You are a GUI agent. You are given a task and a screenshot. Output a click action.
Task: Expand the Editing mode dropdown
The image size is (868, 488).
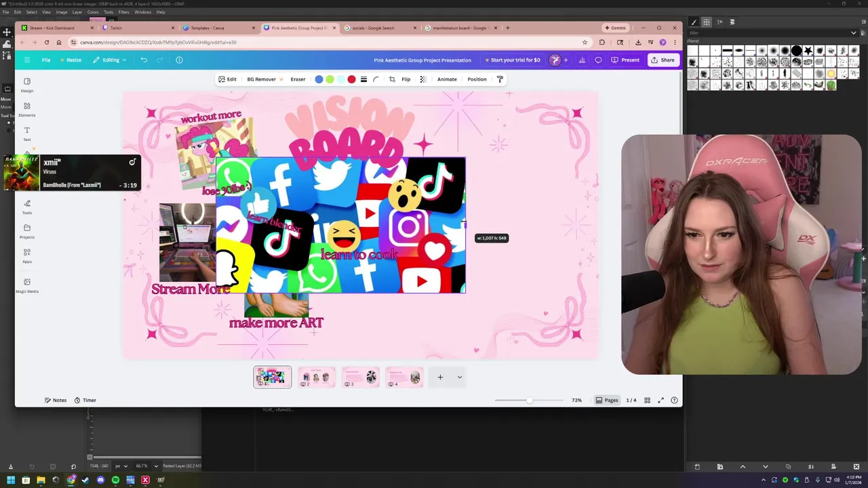click(110, 60)
